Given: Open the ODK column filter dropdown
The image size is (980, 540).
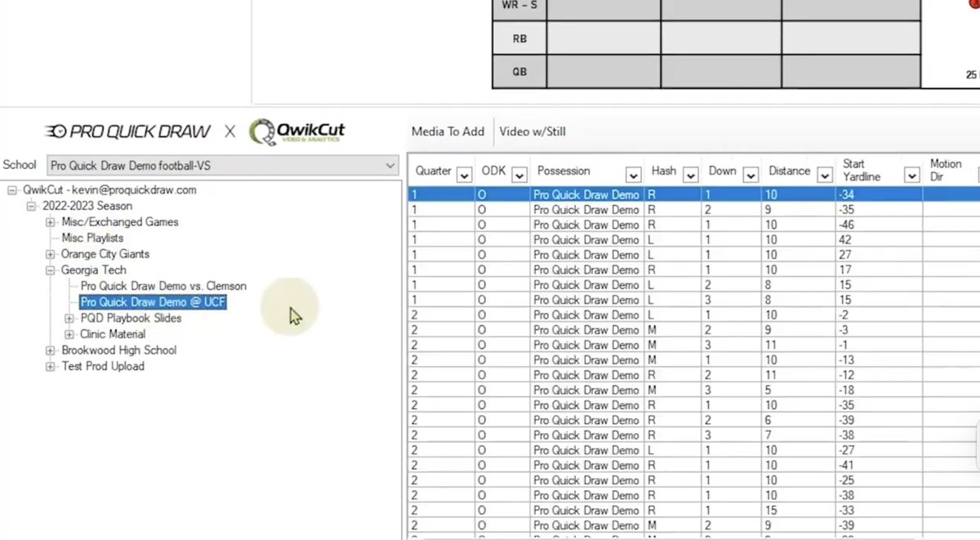Looking at the screenshot, I should (x=520, y=175).
